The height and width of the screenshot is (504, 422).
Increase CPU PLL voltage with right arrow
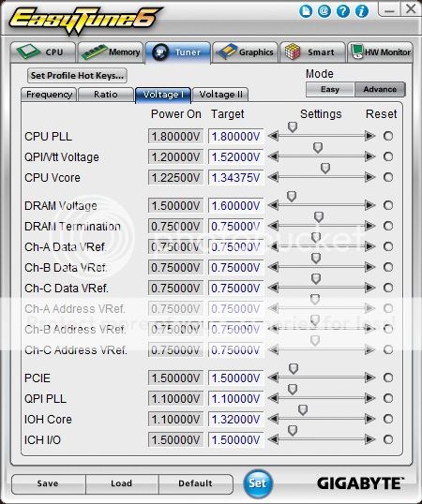369,136
